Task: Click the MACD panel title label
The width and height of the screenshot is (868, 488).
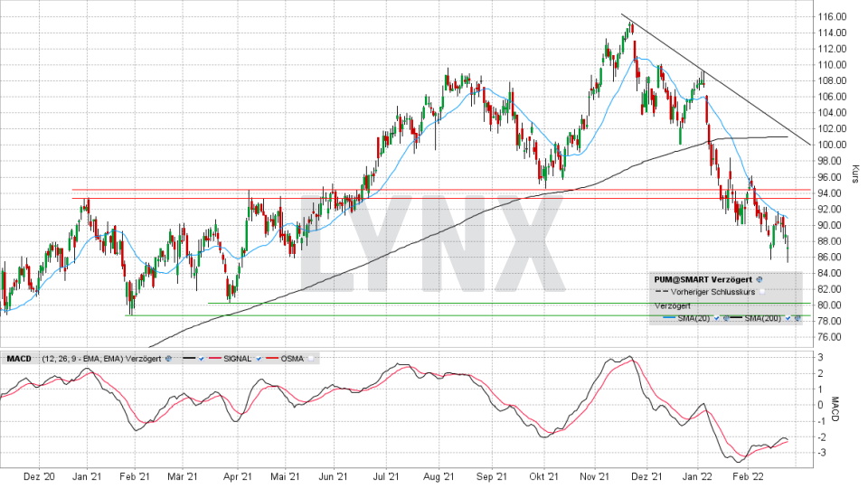Action: click(19, 358)
